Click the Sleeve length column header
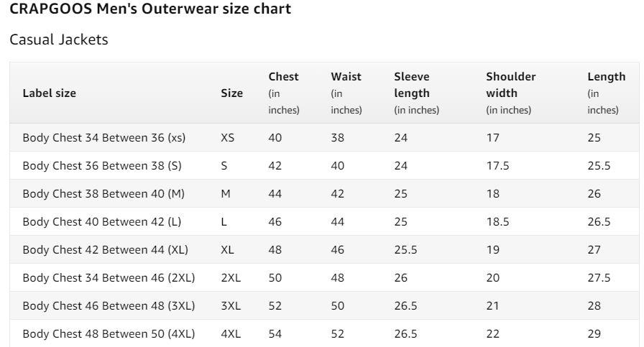This screenshot has width=644, height=347. (412, 85)
